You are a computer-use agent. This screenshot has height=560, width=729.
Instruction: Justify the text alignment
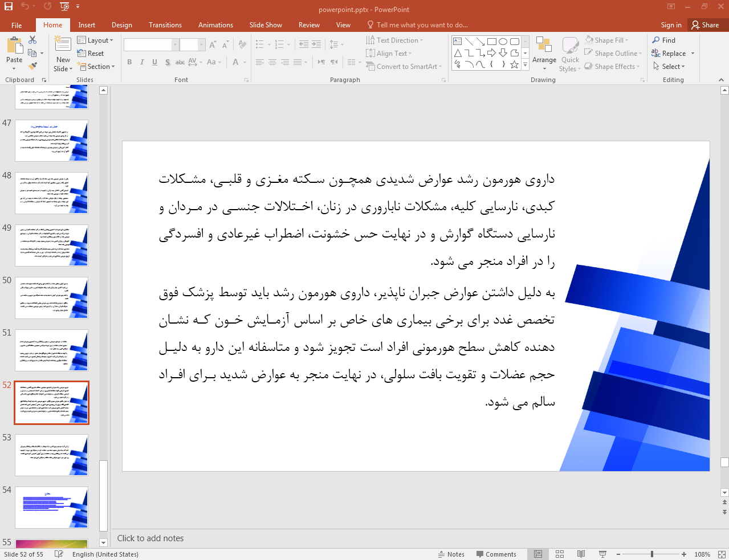pos(298,62)
